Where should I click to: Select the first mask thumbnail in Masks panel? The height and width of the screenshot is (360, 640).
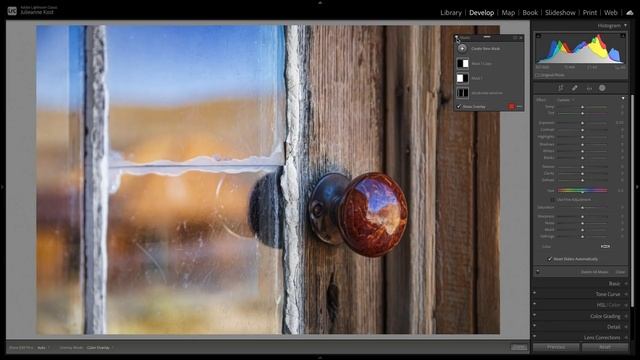point(462,63)
